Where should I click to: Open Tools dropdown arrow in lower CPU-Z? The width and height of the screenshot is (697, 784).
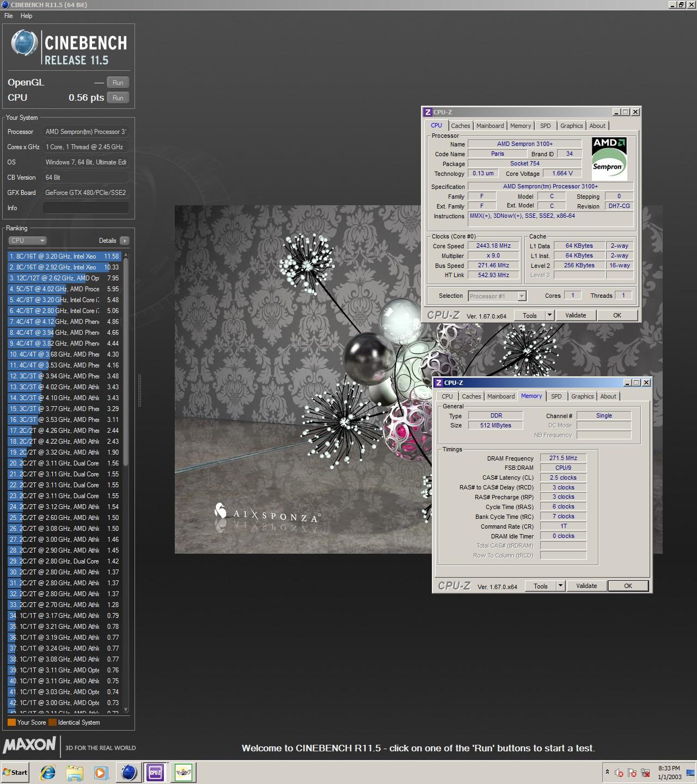coord(560,586)
